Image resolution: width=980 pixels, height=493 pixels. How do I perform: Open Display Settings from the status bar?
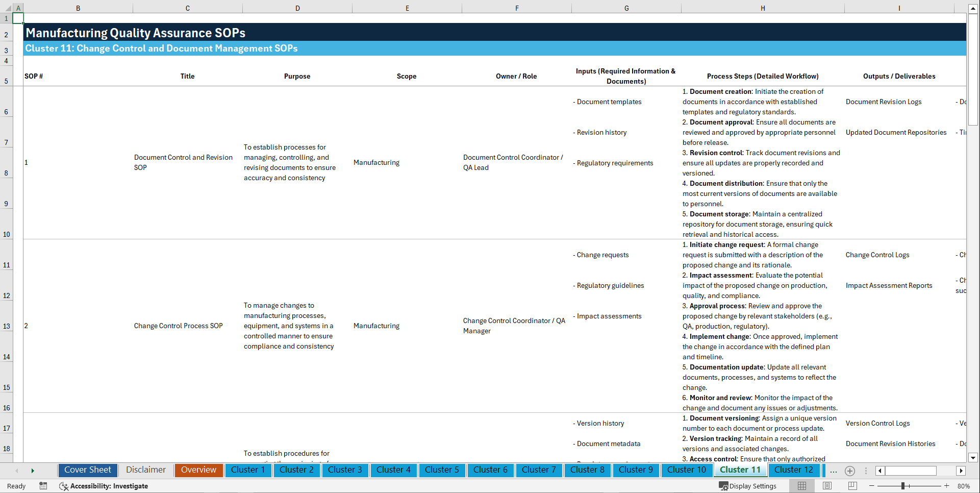[748, 486]
